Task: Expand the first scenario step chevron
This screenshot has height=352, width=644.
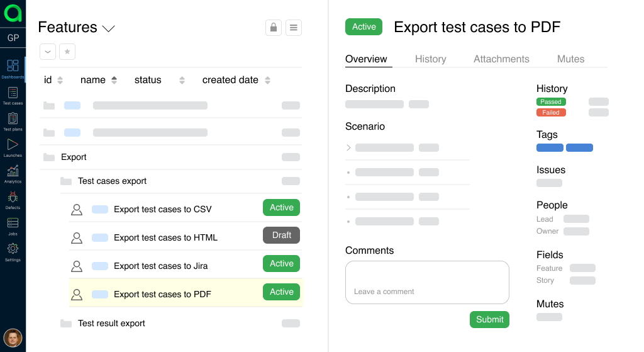Action: (349, 148)
